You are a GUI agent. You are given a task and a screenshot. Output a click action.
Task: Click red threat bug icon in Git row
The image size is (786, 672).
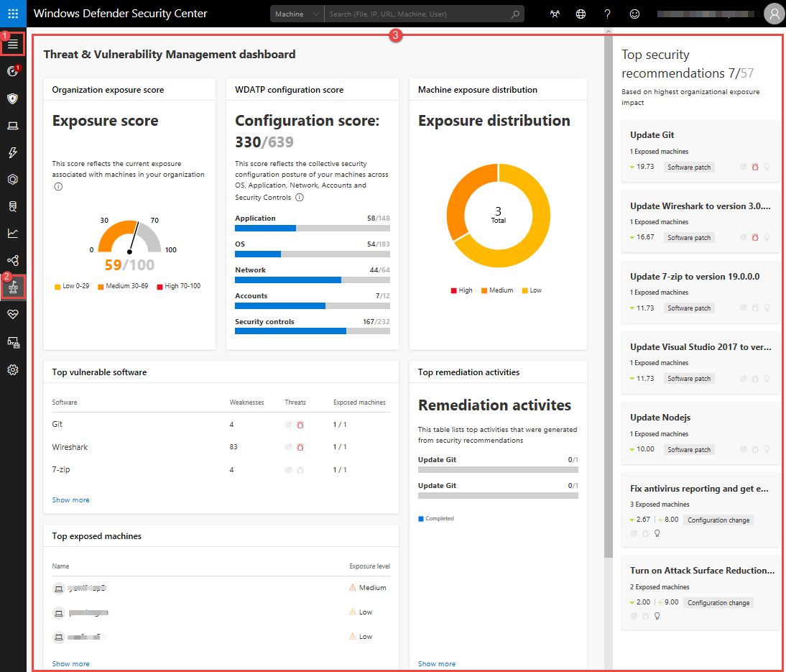(x=300, y=425)
